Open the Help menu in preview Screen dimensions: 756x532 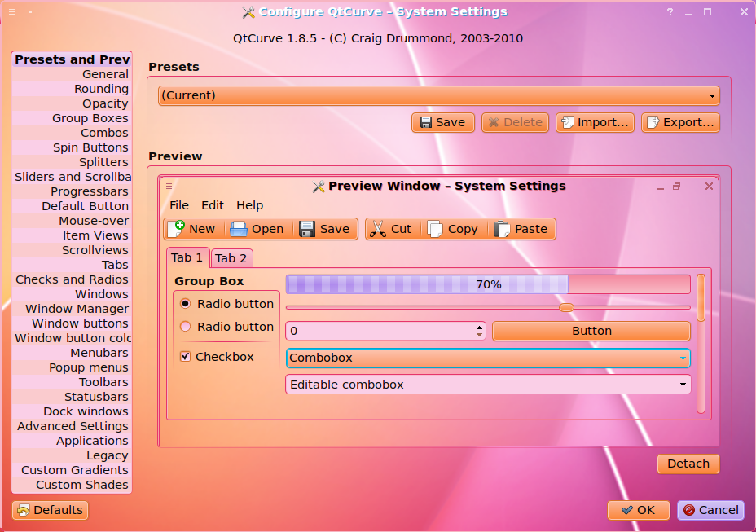(x=250, y=205)
